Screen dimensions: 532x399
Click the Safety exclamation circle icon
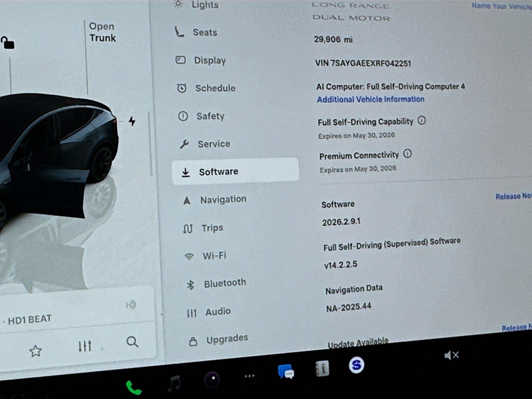[183, 116]
